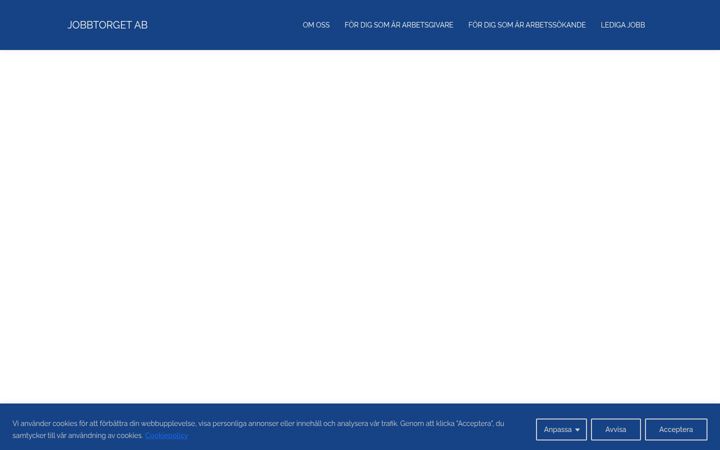Open FÖR DIG SOM ÄR ARBETSGIVARE page
Viewport: 720px width, 450px height.
tap(399, 25)
